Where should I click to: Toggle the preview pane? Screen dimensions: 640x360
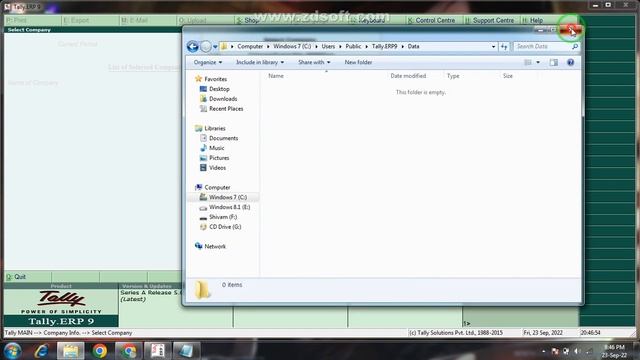[553, 62]
